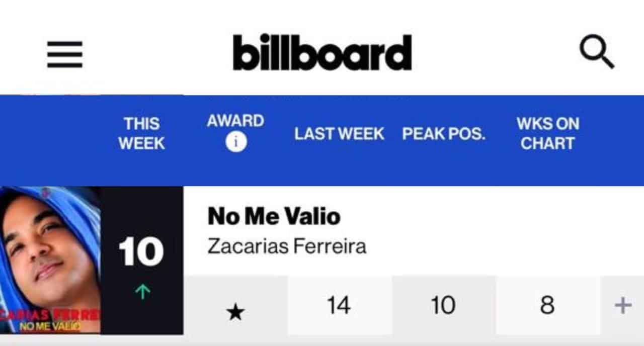644x346 pixels.
Task: Select the LAST WEEK column header
Action: pyautogui.click(x=339, y=134)
